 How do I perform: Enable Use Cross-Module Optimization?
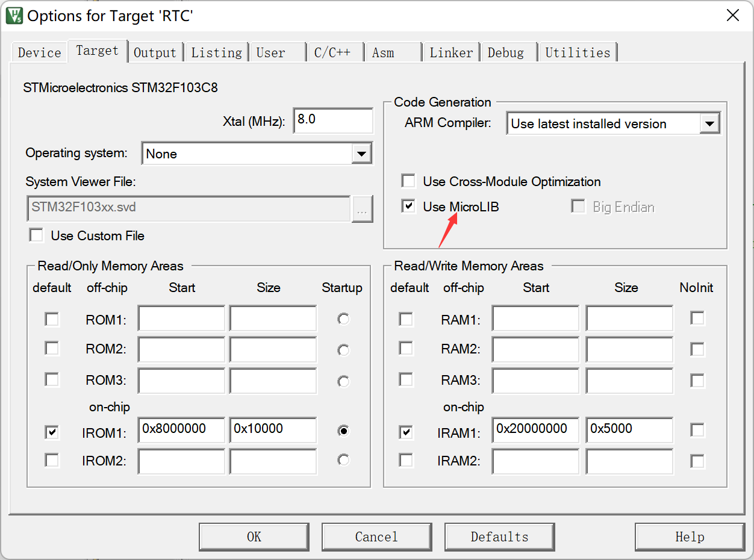coord(409,181)
